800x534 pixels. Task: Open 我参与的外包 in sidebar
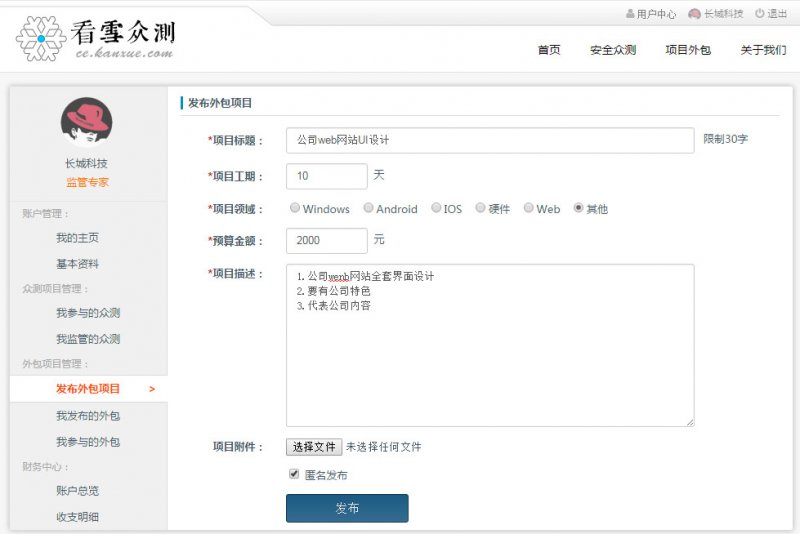coord(88,442)
